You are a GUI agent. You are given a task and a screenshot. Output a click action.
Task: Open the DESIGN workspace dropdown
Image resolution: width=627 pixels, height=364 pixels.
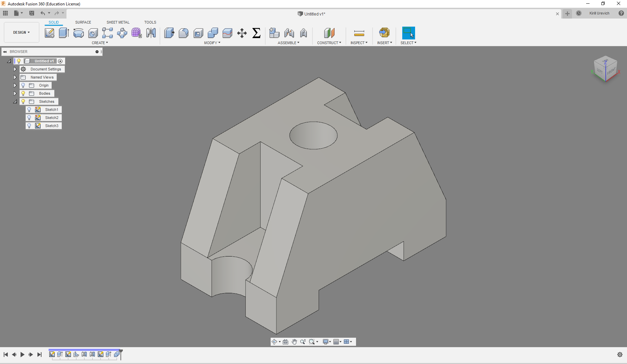pyautogui.click(x=21, y=32)
